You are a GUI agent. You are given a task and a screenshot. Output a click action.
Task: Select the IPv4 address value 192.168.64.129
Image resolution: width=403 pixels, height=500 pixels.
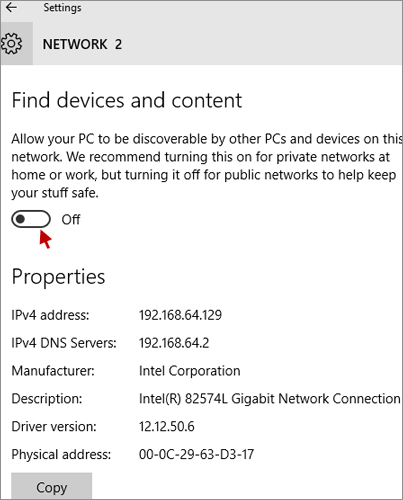(x=180, y=315)
